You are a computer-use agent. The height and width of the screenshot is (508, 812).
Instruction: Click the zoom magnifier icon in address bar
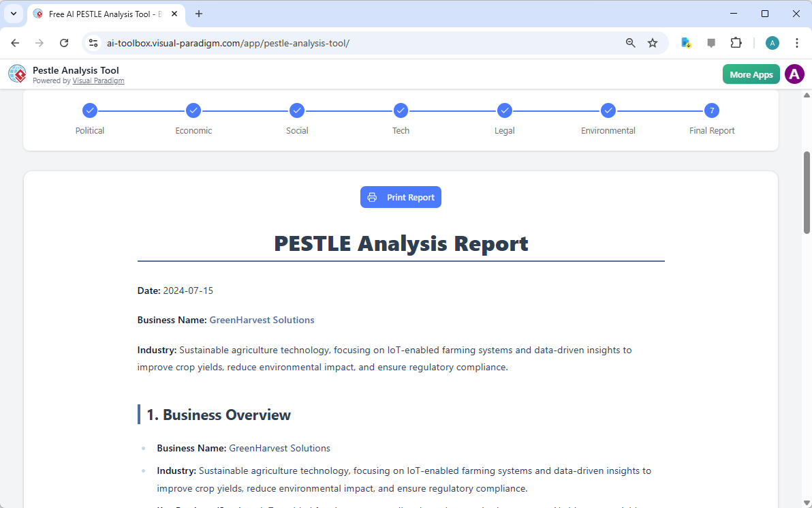click(x=631, y=42)
